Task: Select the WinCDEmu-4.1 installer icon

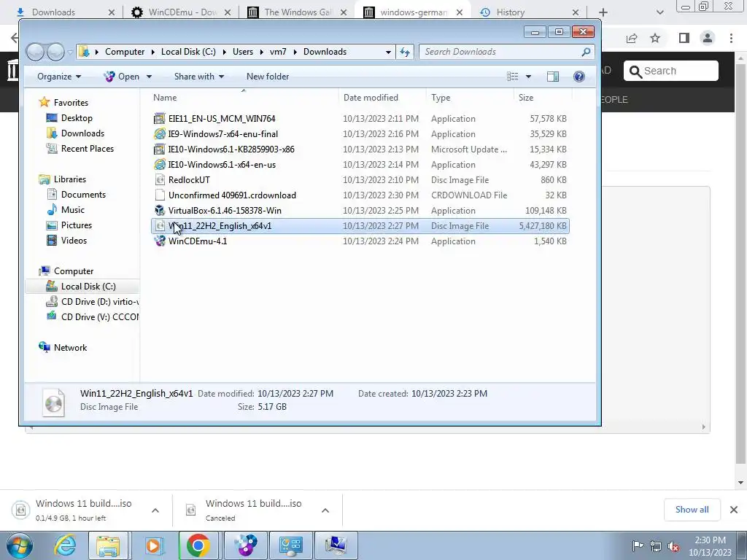Action: coord(160,241)
